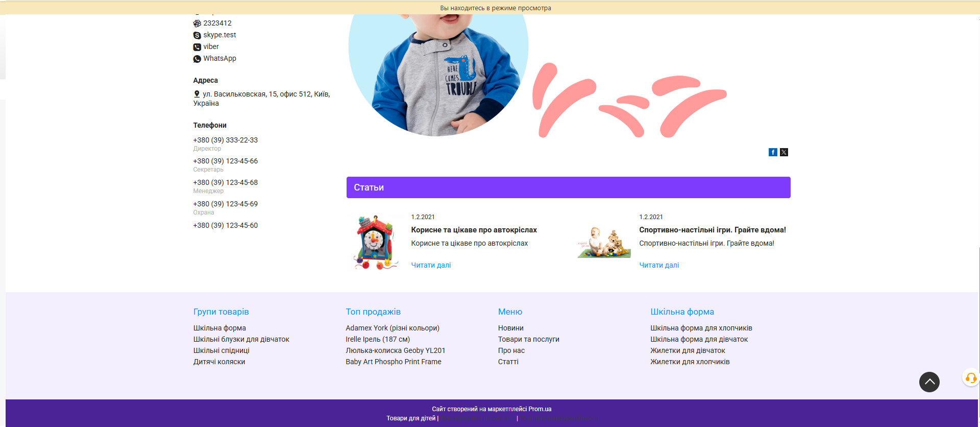Image resolution: width=980 pixels, height=427 pixels.
Task: Open the Дитячі коляски product group link
Action: pyautogui.click(x=219, y=362)
